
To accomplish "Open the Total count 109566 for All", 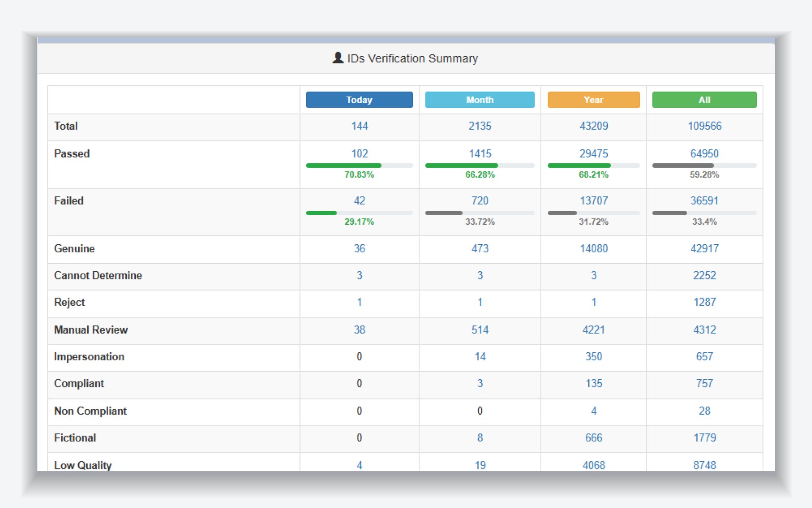I will click(705, 126).
